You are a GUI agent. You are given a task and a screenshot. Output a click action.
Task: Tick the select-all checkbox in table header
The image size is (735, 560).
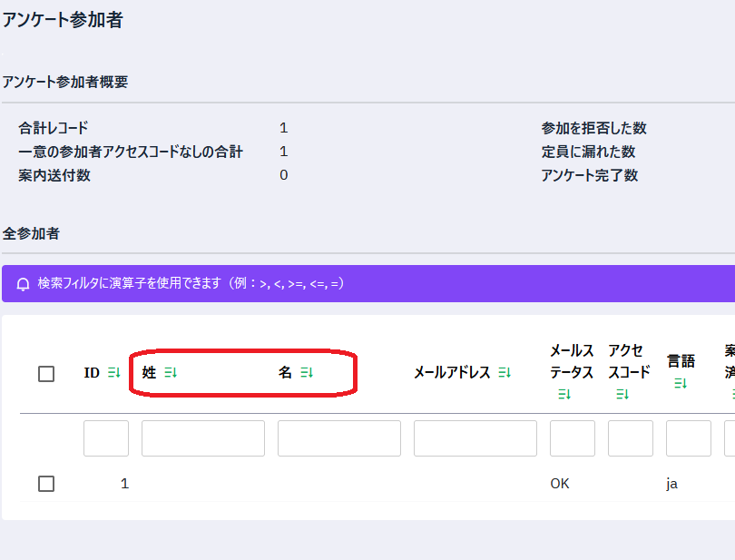tap(46, 374)
